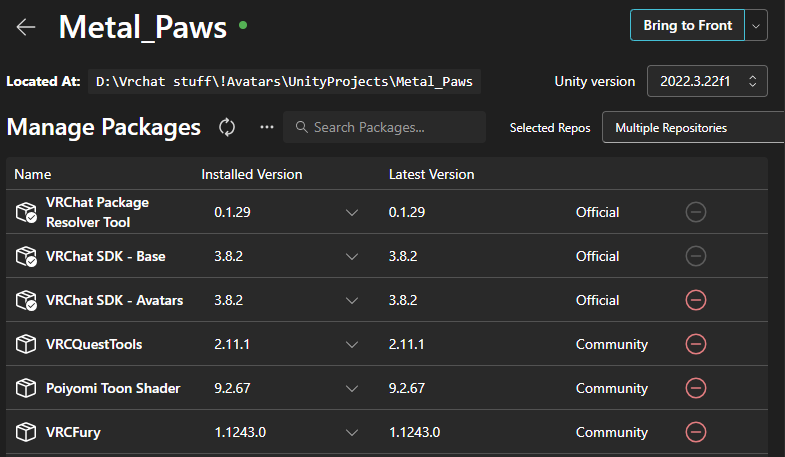
Task: Click the project location path text
Action: [x=285, y=82]
